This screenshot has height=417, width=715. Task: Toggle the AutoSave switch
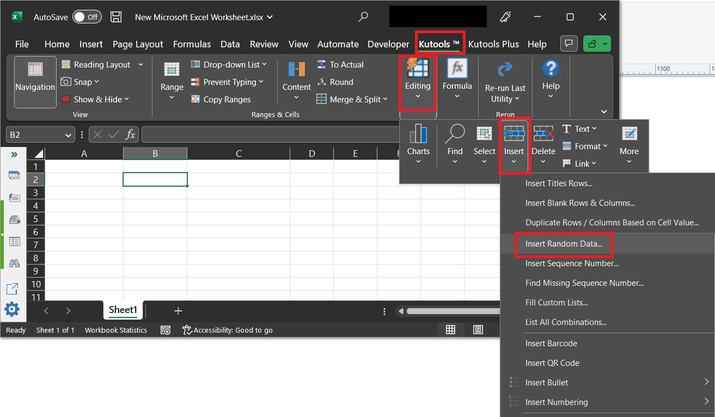[x=86, y=17]
